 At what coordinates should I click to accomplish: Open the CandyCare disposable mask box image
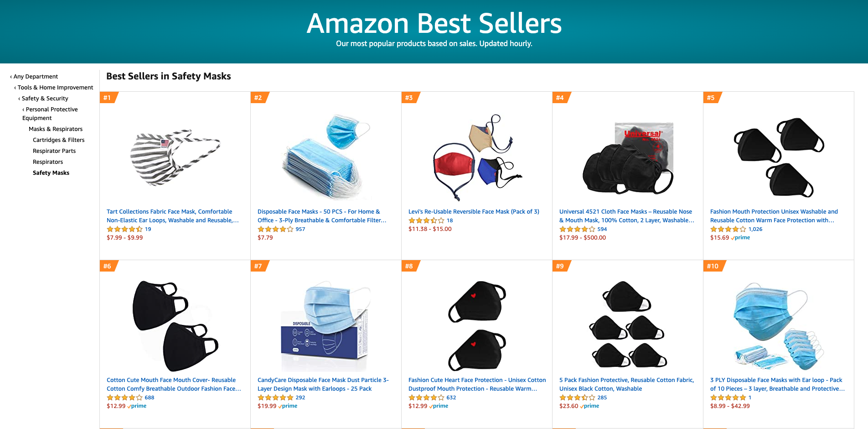pyautogui.click(x=326, y=326)
